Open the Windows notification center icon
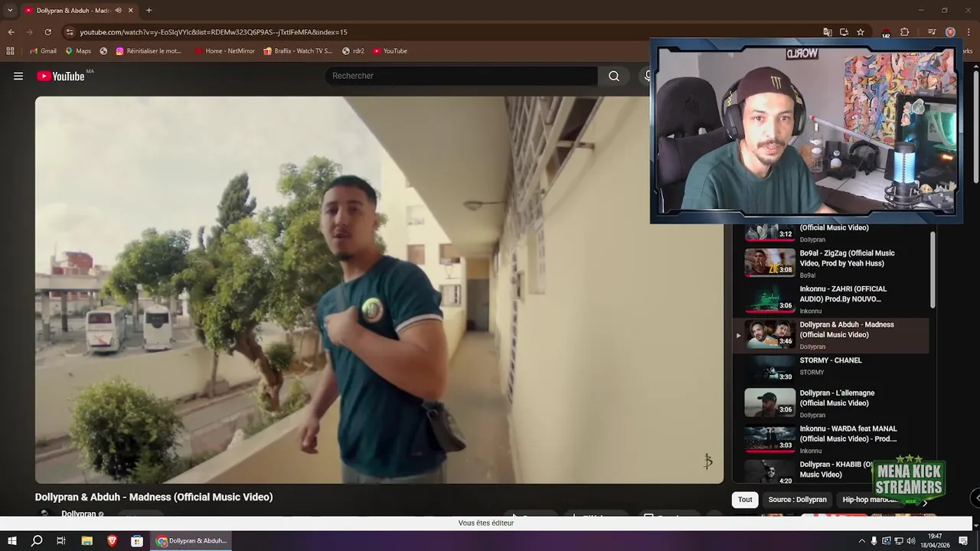This screenshot has width=980, height=551. (x=964, y=541)
